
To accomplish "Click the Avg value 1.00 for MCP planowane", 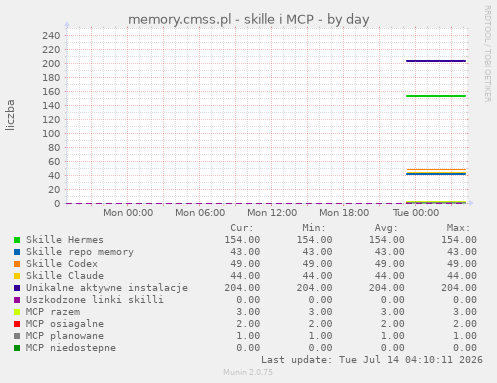I will click(392, 336).
